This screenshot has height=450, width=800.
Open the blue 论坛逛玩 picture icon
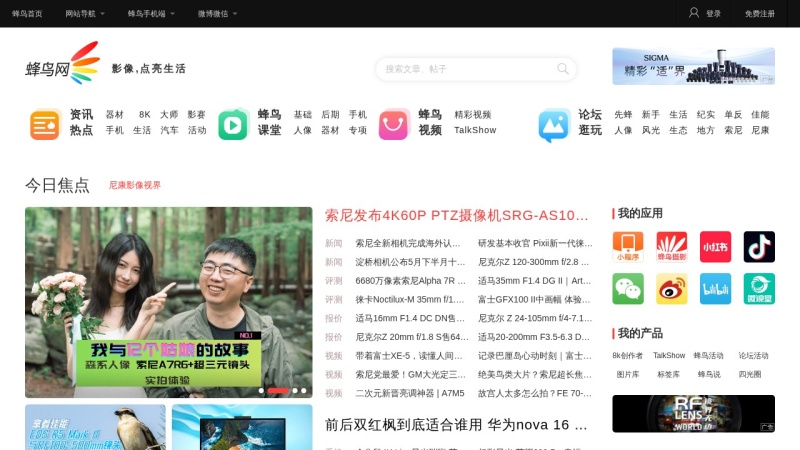point(554,125)
